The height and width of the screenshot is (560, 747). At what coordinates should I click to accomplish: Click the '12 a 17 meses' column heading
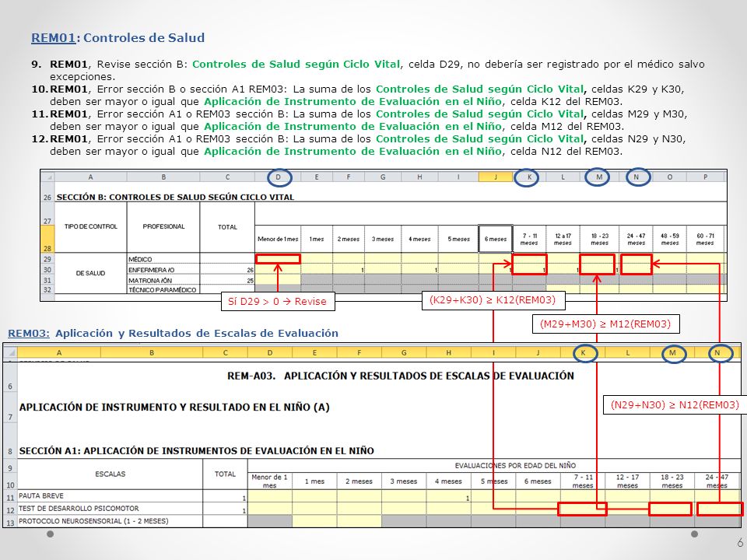(563, 239)
